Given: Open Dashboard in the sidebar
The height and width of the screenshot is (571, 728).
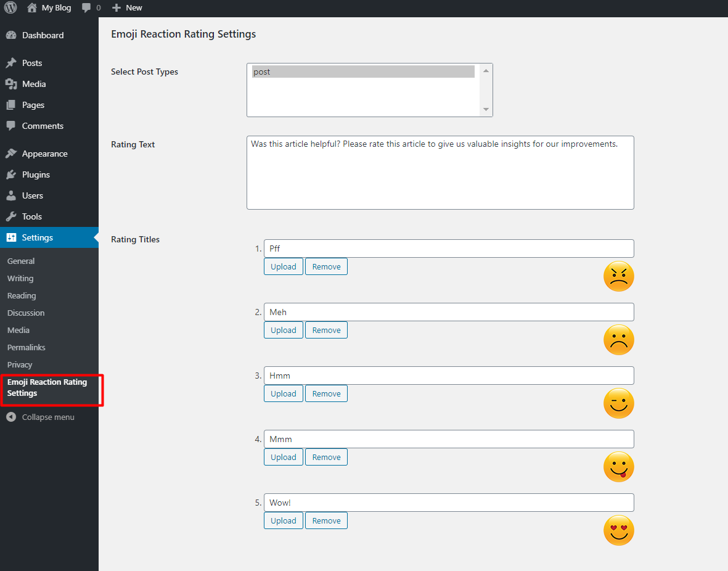Looking at the screenshot, I should (x=43, y=35).
